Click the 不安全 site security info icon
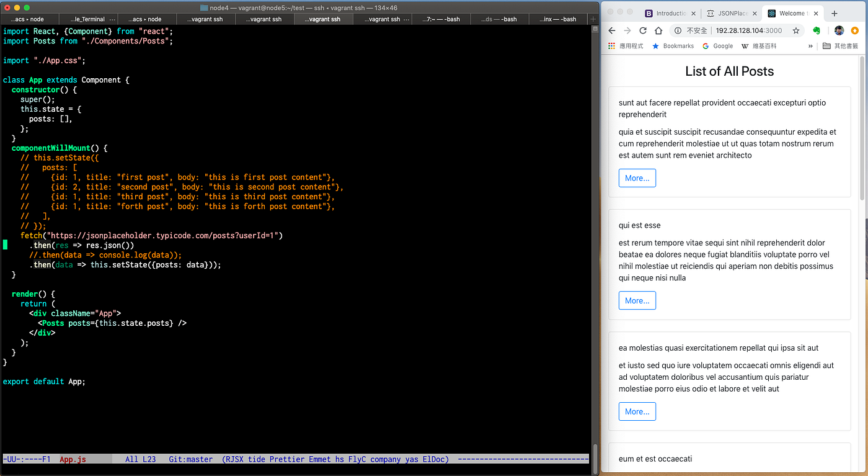Viewport: 868px width, 476px height. point(678,30)
